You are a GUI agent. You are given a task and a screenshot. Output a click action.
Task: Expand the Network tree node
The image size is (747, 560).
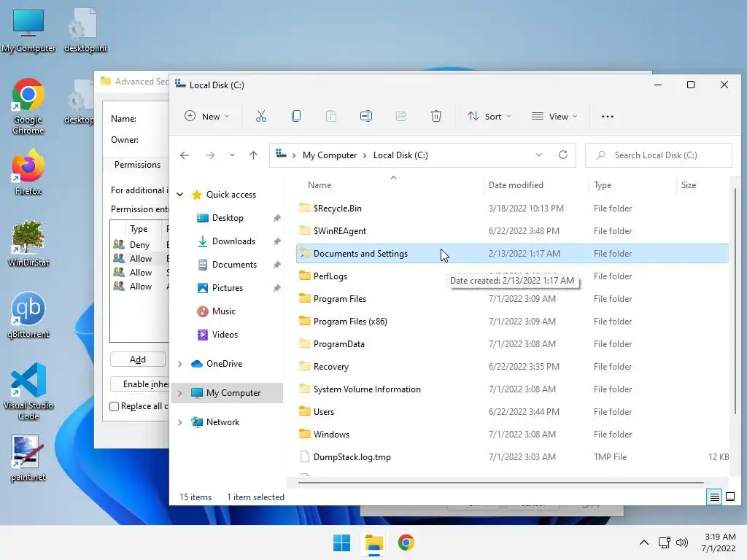[x=179, y=422]
